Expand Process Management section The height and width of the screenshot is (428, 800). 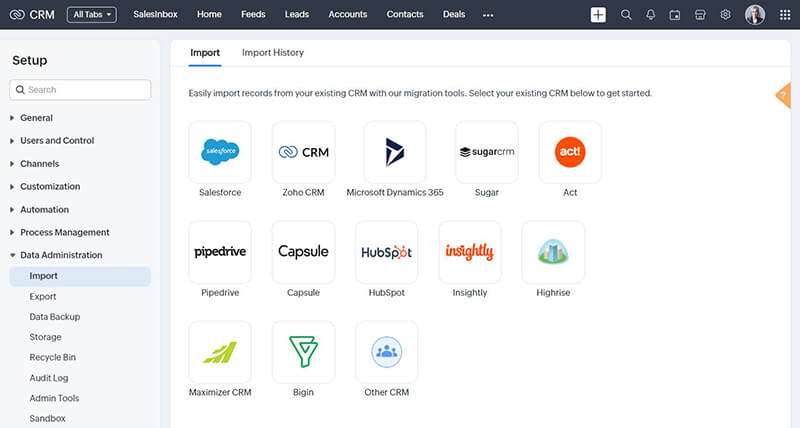pos(60,233)
